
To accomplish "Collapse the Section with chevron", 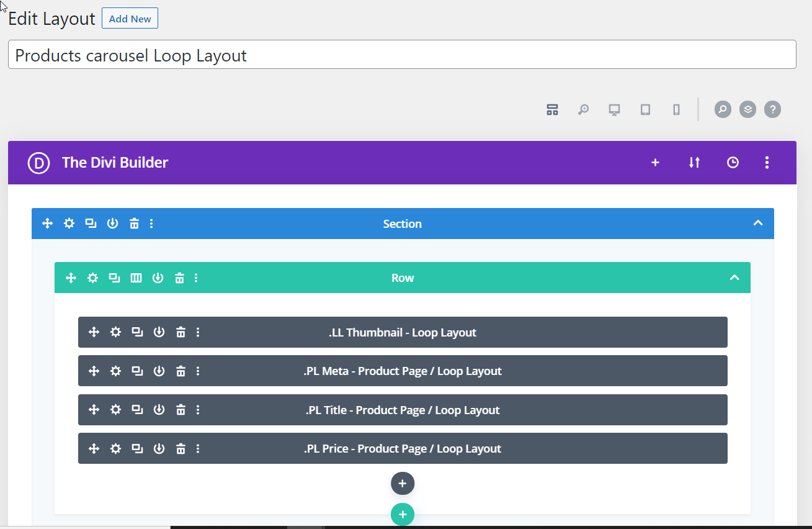I will click(757, 224).
